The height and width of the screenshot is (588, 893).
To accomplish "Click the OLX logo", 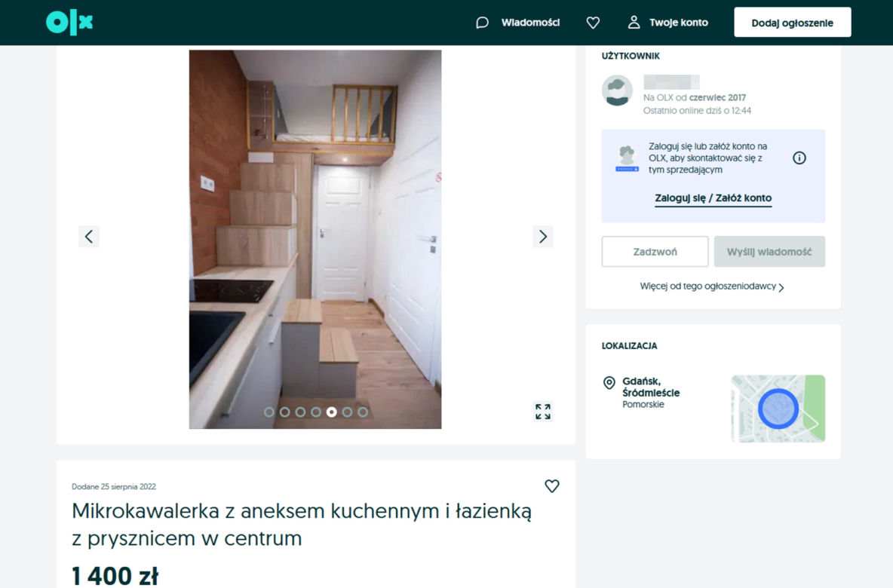I will 69,23.
